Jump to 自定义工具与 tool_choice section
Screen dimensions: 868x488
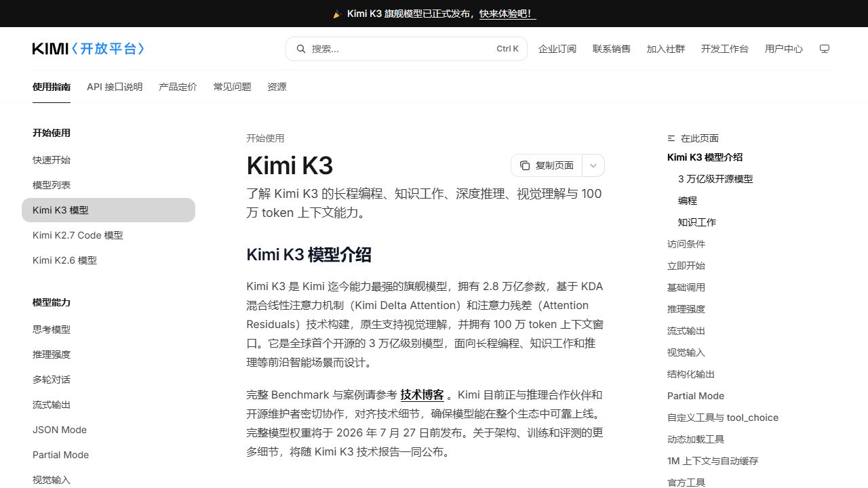[723, 418]
